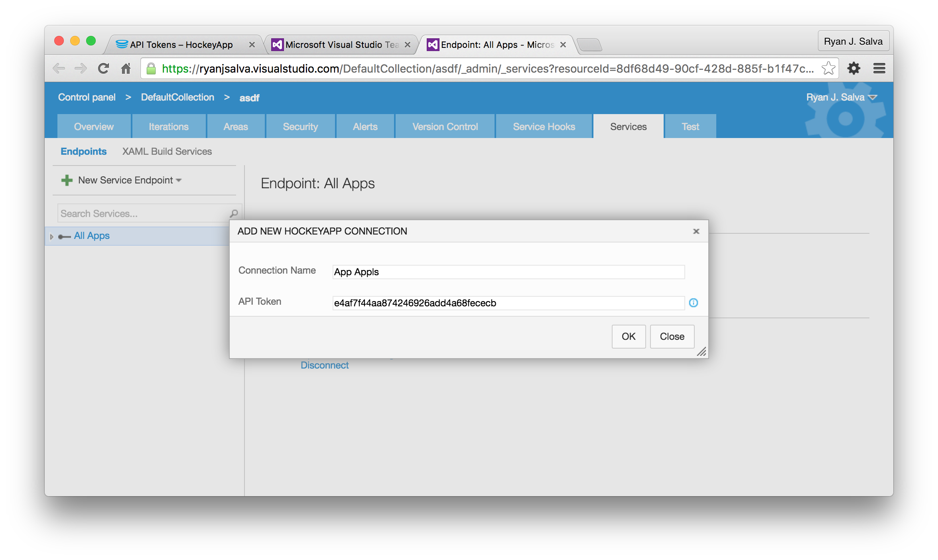
Task: Click OK to confirm HockeyApp connection
Action: click(x=628, y=336)
